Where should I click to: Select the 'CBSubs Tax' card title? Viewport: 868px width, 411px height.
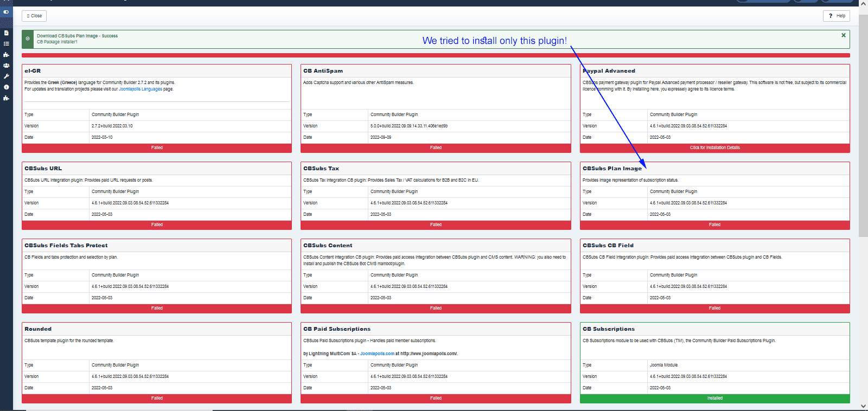coord(321,169)
